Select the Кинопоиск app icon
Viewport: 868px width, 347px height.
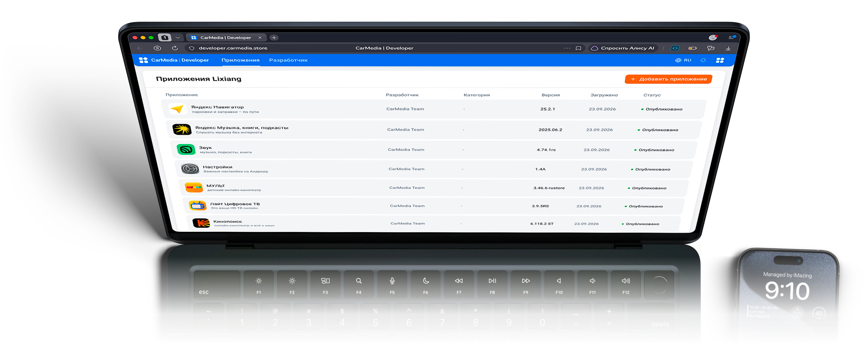click(201, 223)
